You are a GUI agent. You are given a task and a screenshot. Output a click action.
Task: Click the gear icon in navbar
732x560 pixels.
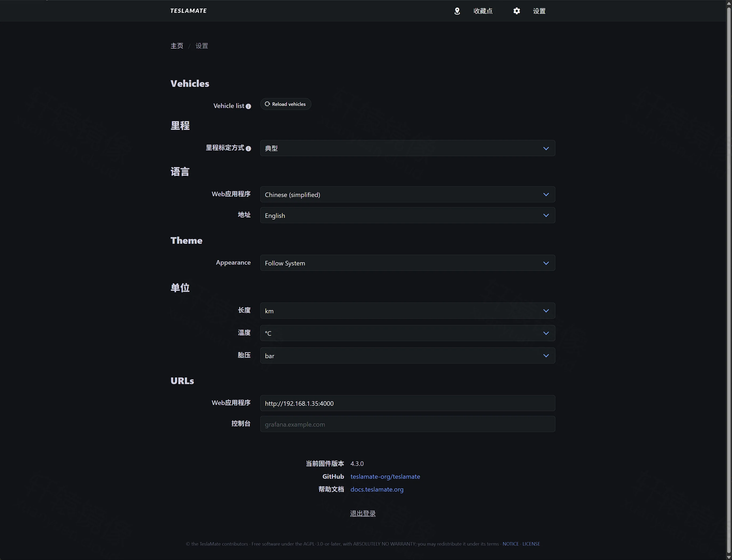(516, 11)
